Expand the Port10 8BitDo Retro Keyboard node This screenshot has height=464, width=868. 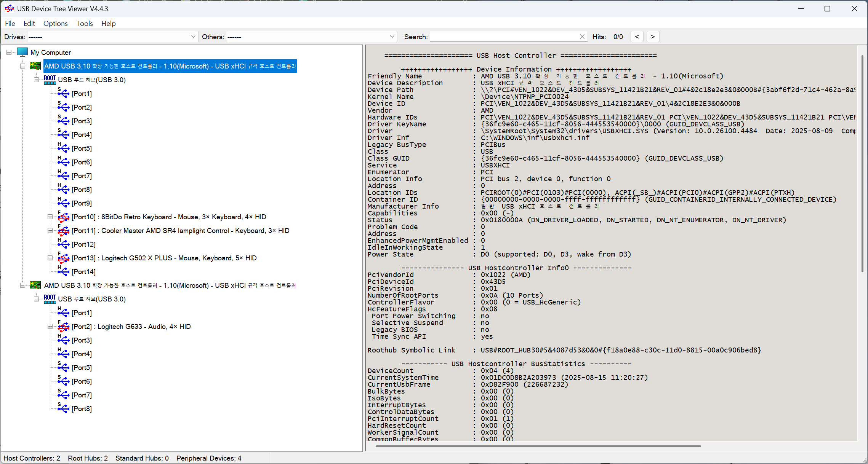(50, 217)
